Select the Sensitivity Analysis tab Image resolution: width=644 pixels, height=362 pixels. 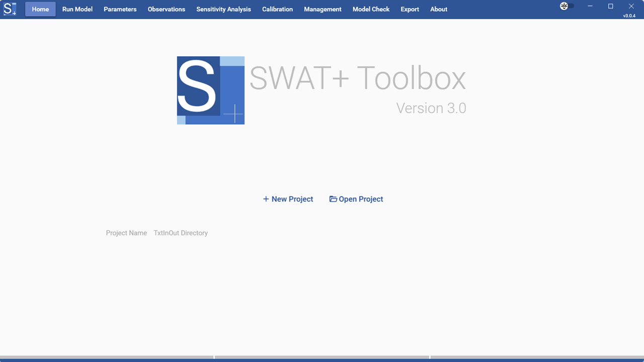point(223,9)
